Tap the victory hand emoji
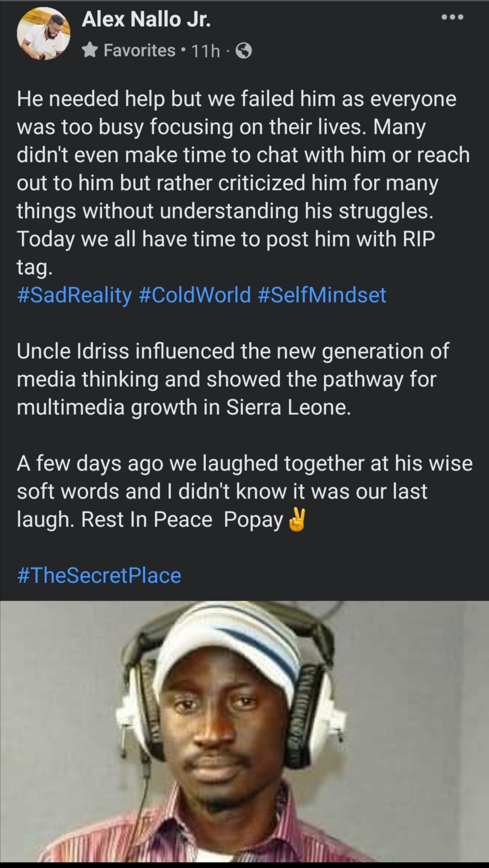 [x=297, y=520]
